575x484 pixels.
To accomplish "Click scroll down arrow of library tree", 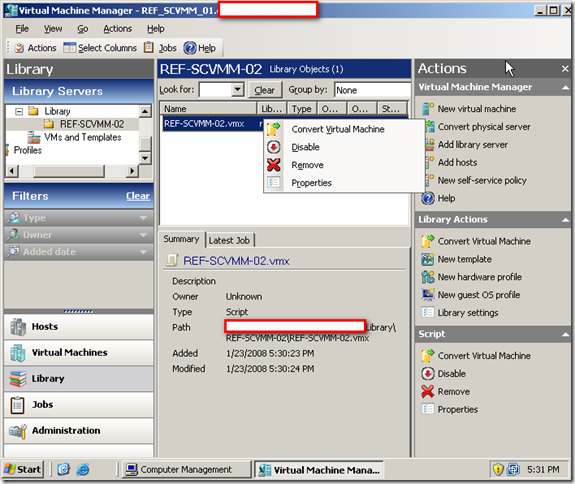I will [145, 158].
